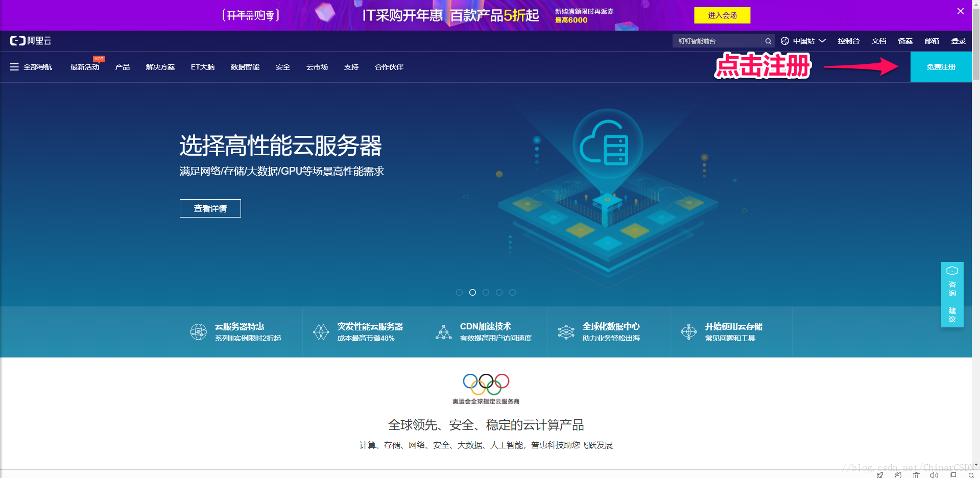Select the second carousel dot
This screenshot has height=478, width=980.
pyautogui.click(x=472, y=292)
